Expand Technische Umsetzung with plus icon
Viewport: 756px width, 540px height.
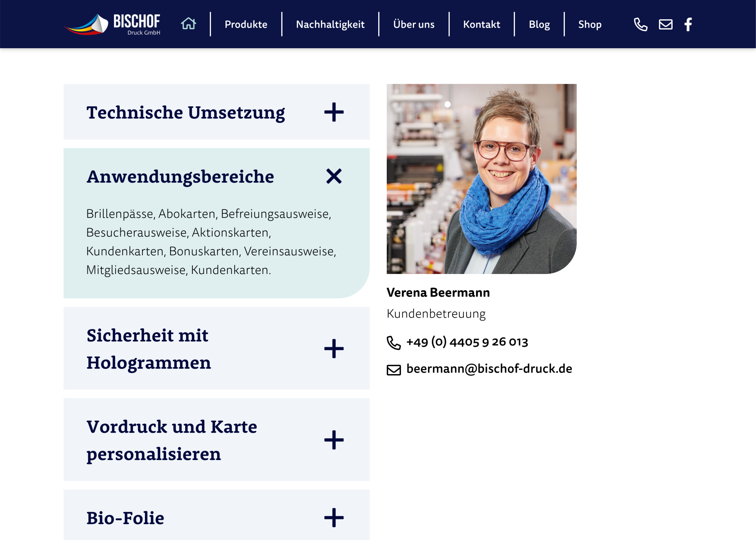(x=334, y=112)
